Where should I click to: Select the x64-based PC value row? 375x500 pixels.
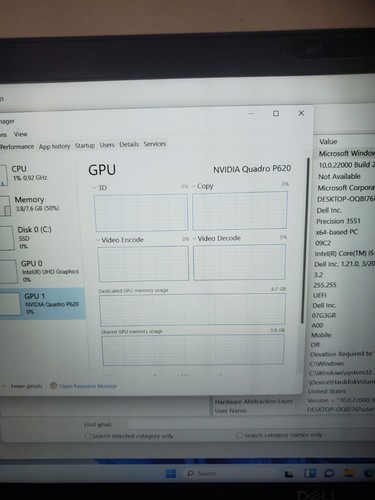pyautogui.click(x=336, y=232)
